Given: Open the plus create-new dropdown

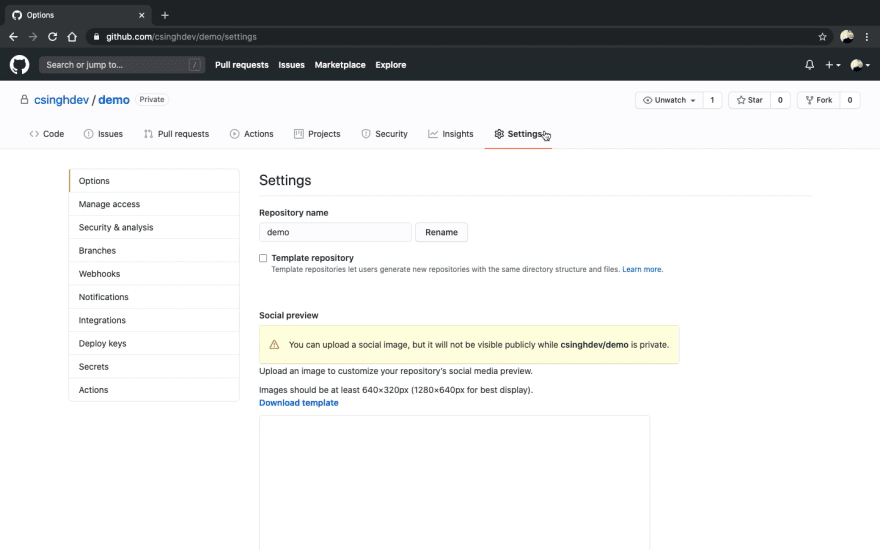Looking at the screenshot, I should tap(832, 65).
